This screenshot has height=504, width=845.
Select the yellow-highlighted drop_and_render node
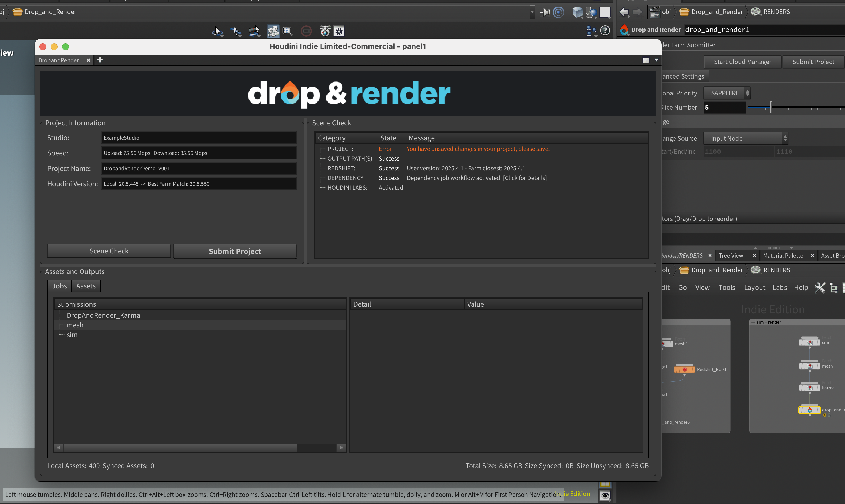coord(809,410)
